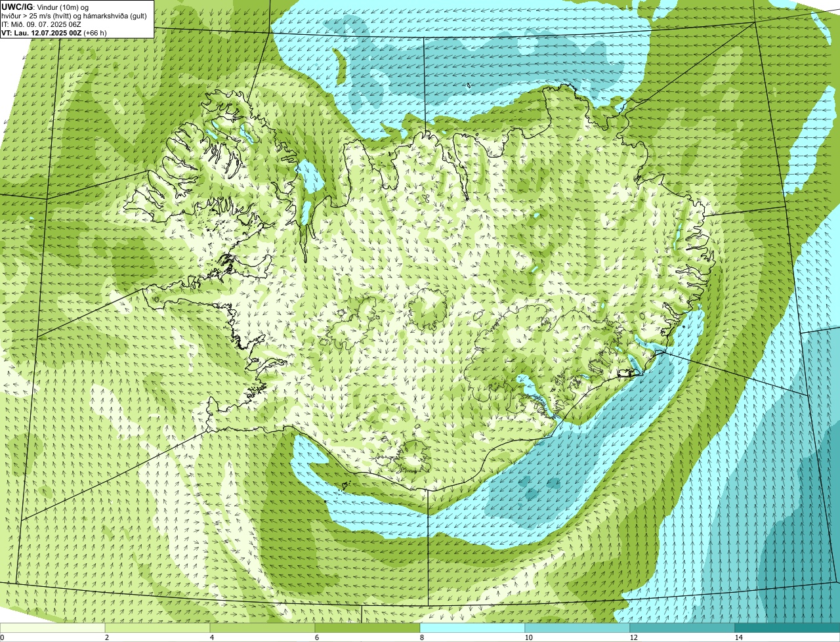
Task: Click the VT: Lau. 12.07.2025 00Z line
Action: (x=42, y=32)
